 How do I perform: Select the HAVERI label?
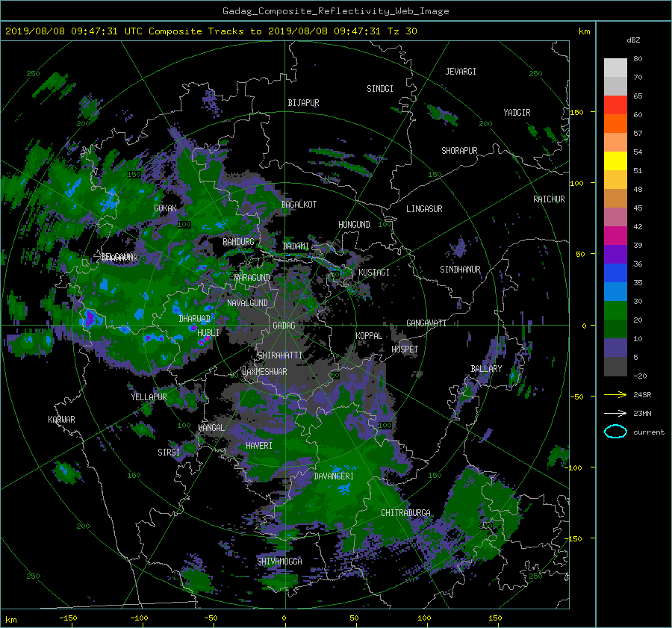(x=259, y=446)
